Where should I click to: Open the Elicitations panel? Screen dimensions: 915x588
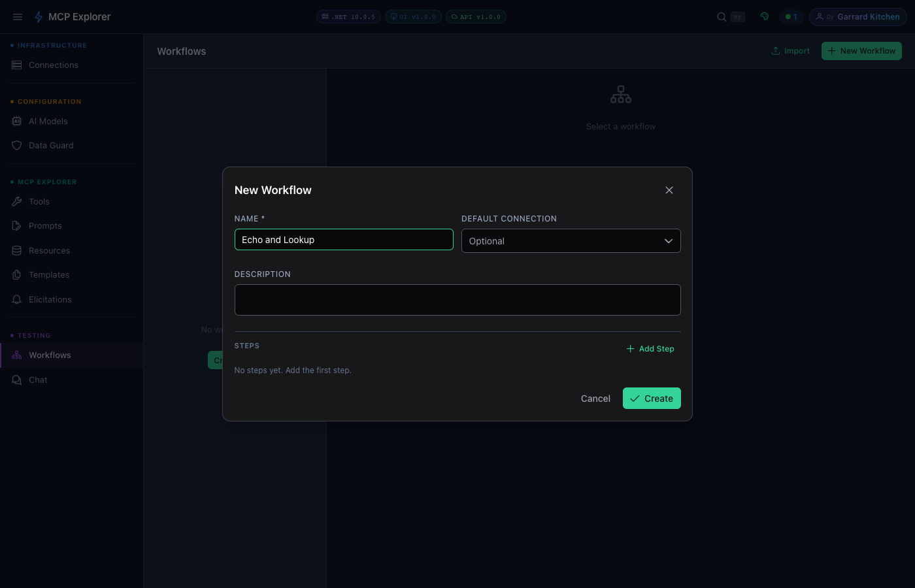(50, 299)
